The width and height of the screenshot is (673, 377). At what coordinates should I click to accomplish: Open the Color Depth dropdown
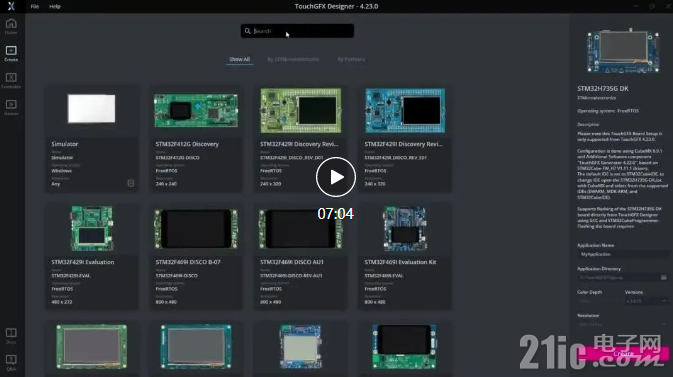(598, 301)
